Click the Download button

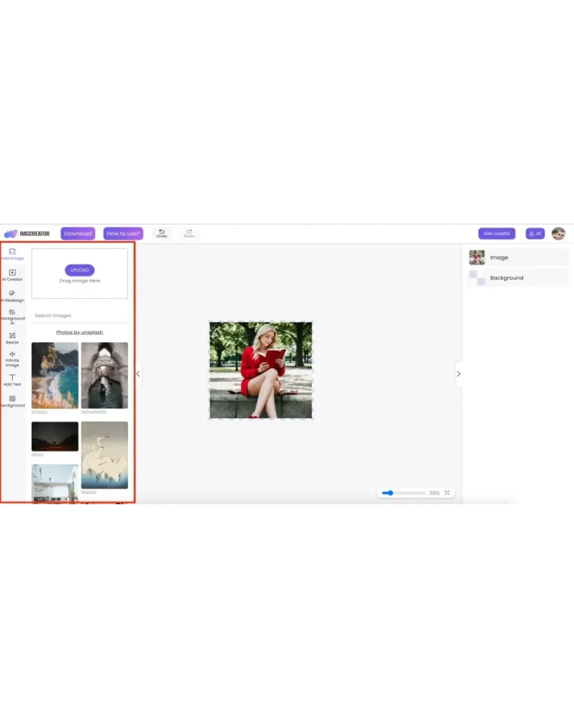pyautogui.click(x=78, y=234)
